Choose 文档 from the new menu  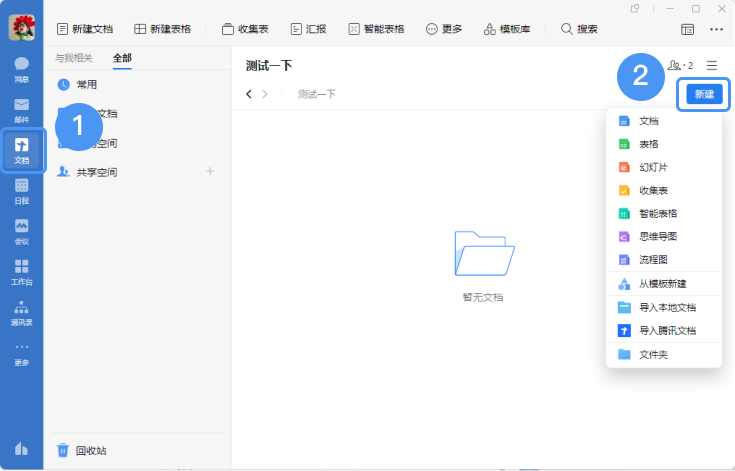click(664, 121)
